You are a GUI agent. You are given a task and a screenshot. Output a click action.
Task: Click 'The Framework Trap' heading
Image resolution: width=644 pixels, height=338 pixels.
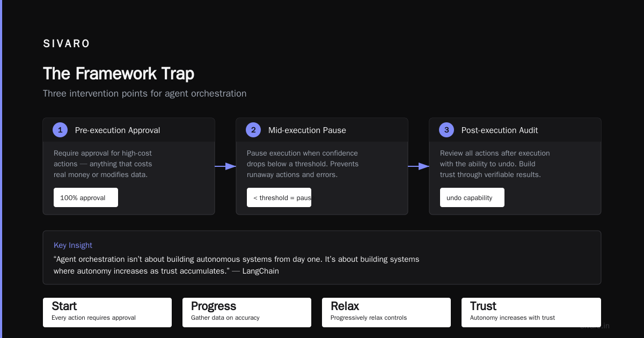(119, 74)
